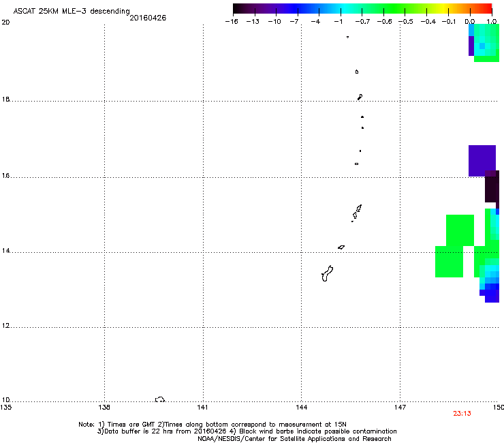
Task: Click the longitude label 135
Action: tap(5, 408)
